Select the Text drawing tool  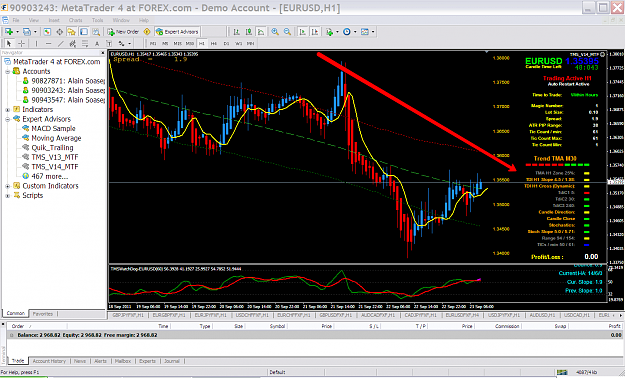point(97,43)
